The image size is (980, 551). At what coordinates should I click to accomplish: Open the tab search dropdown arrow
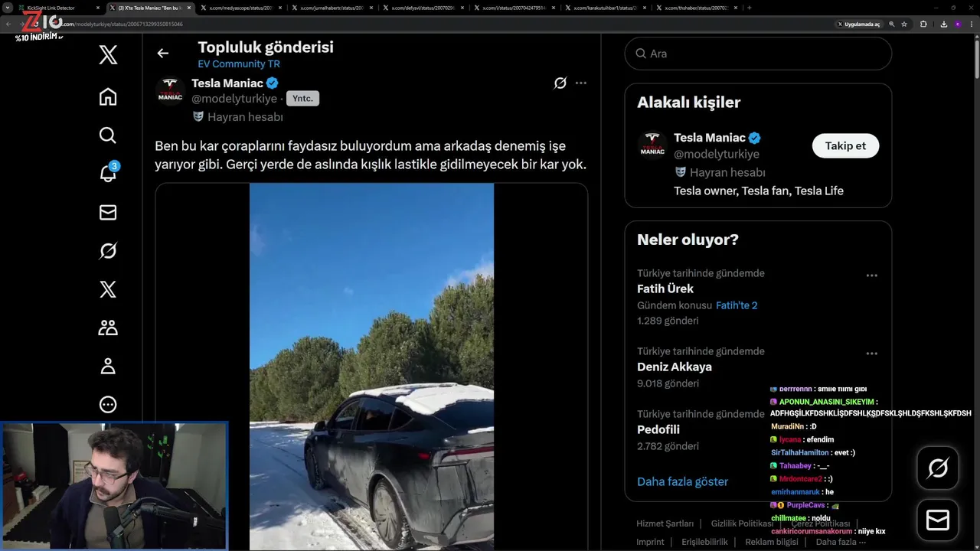[8, 8]
